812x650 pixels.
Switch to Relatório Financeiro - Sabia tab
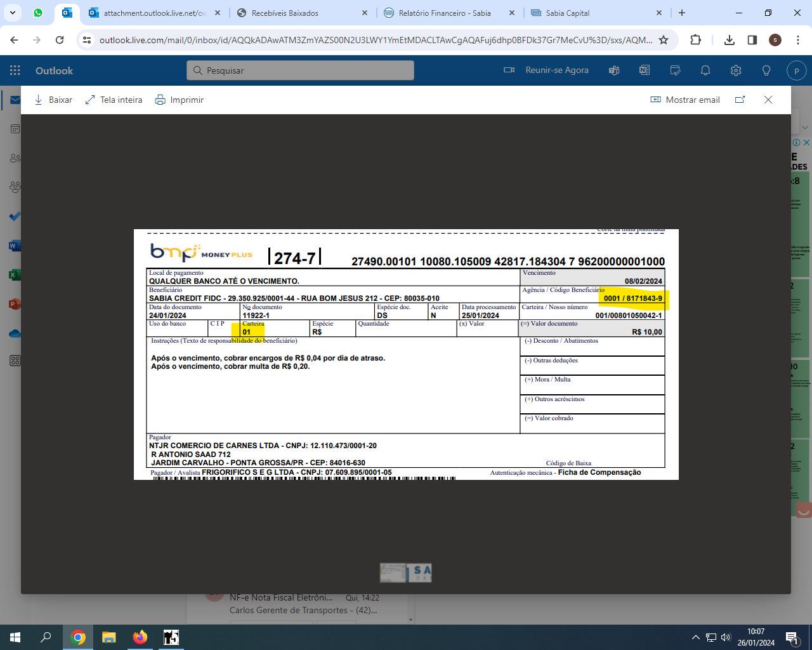pyautogui.click(x=450, y=13)
